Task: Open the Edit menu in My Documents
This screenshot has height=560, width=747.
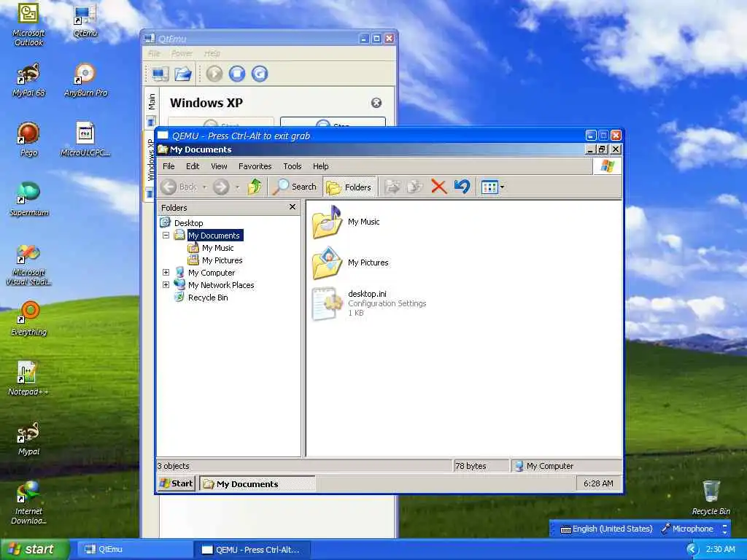Action: 193,166
